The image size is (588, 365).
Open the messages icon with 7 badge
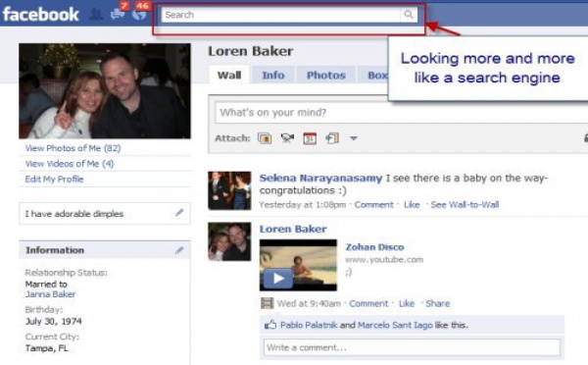tap(118, 15)
